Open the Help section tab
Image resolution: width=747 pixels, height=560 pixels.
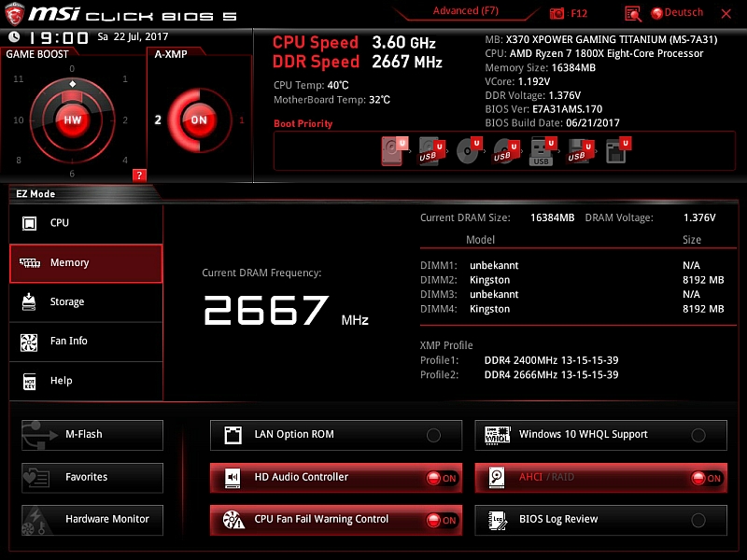(86, 381)
